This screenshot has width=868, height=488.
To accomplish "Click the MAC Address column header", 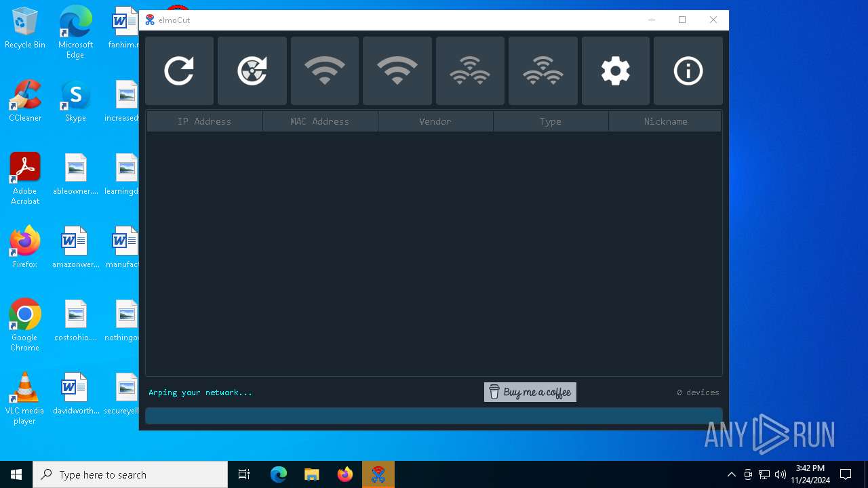I will click(320, 121).
